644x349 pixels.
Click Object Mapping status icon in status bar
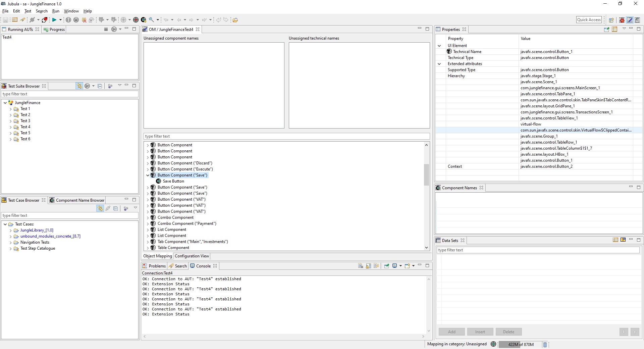pyautogui.click(x=493, y=344)
